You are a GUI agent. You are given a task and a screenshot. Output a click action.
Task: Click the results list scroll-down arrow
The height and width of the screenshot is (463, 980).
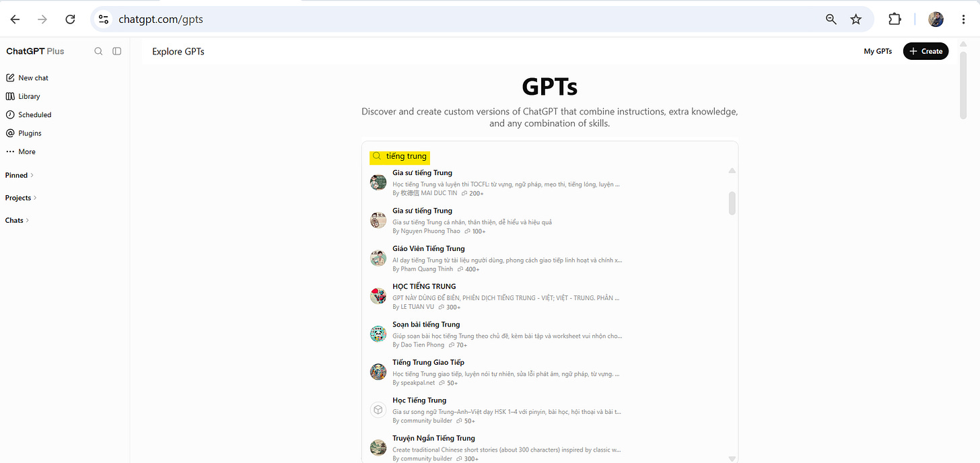[x=732, y=458]
